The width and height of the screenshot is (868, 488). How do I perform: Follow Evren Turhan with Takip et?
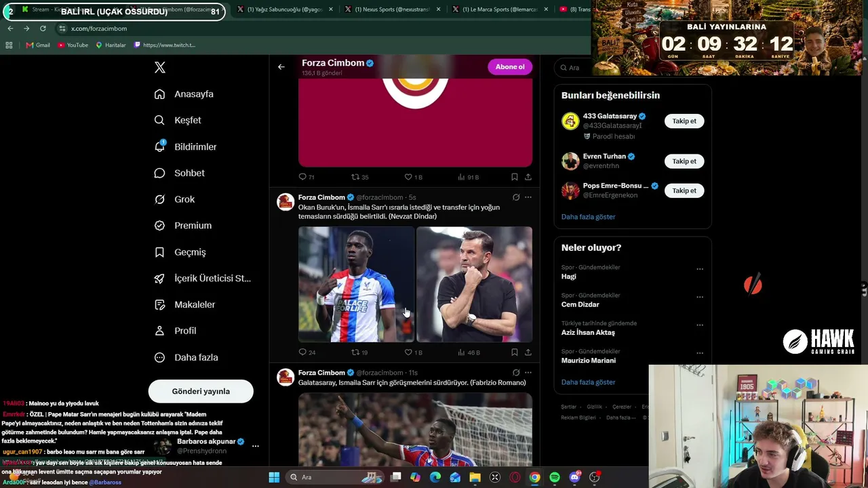684,161
